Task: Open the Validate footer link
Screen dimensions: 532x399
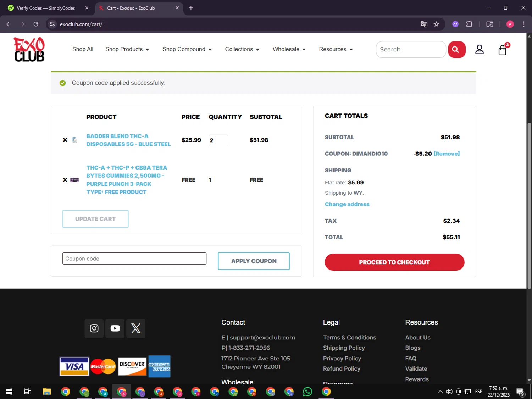Action: pos(416,369)
